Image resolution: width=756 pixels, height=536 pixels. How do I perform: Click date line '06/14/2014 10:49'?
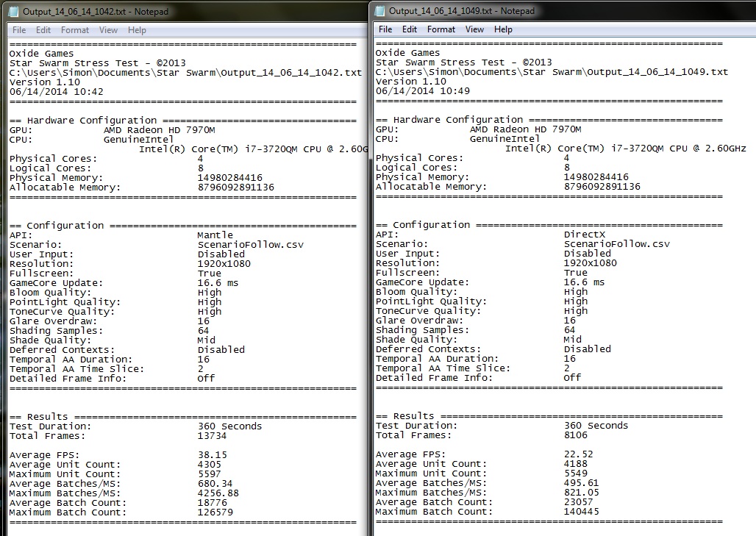click(x=423, y=90)
